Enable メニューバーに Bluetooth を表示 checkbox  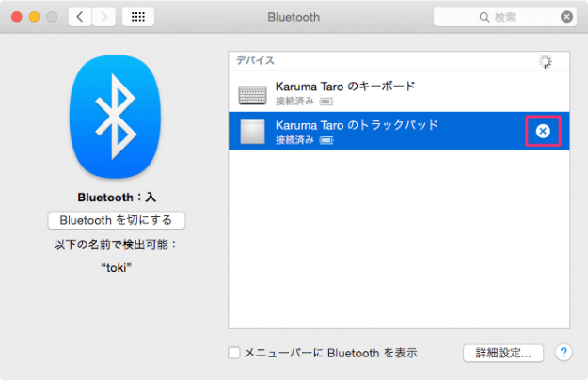[x=235, y=354]
